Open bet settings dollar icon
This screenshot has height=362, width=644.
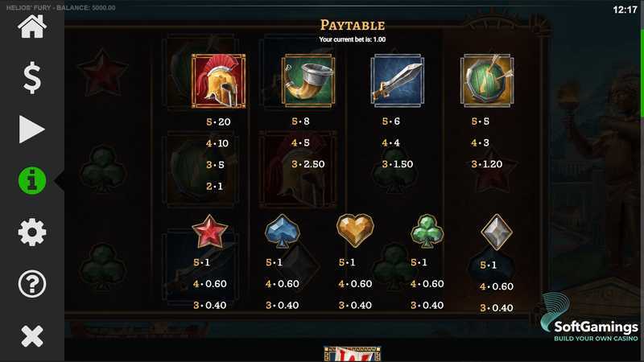pos(32,78)
